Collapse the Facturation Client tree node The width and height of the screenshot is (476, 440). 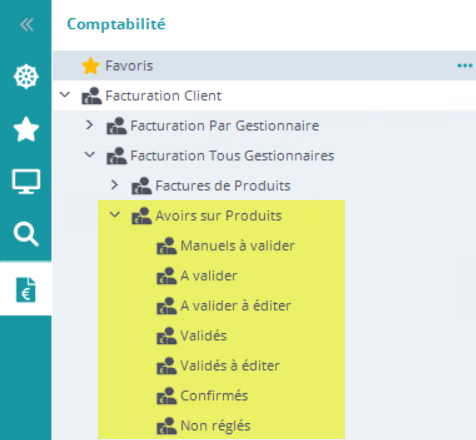[65, 95]
